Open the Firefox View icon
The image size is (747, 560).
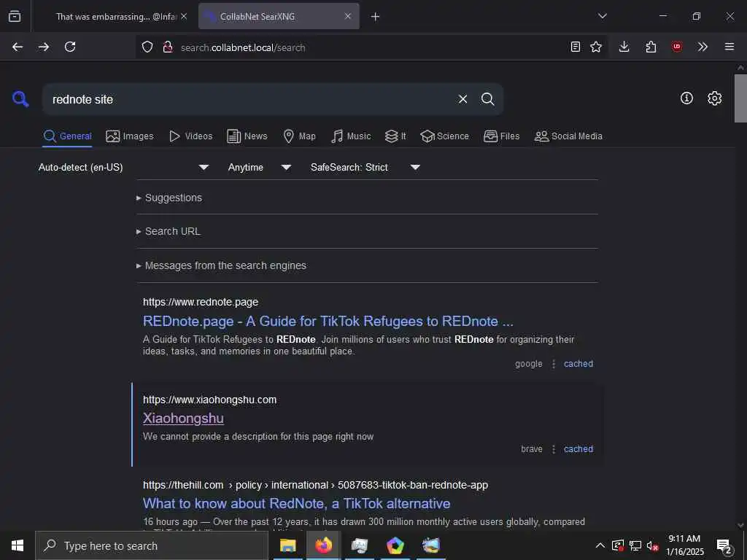pyautogui.click(x=15, y=16)
